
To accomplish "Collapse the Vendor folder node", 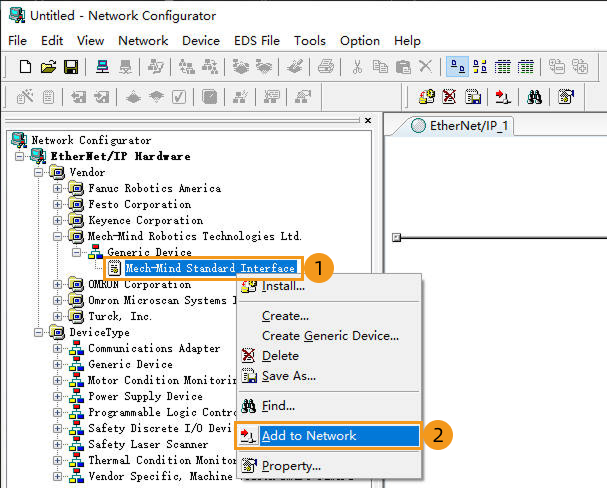I will (38, 172).
